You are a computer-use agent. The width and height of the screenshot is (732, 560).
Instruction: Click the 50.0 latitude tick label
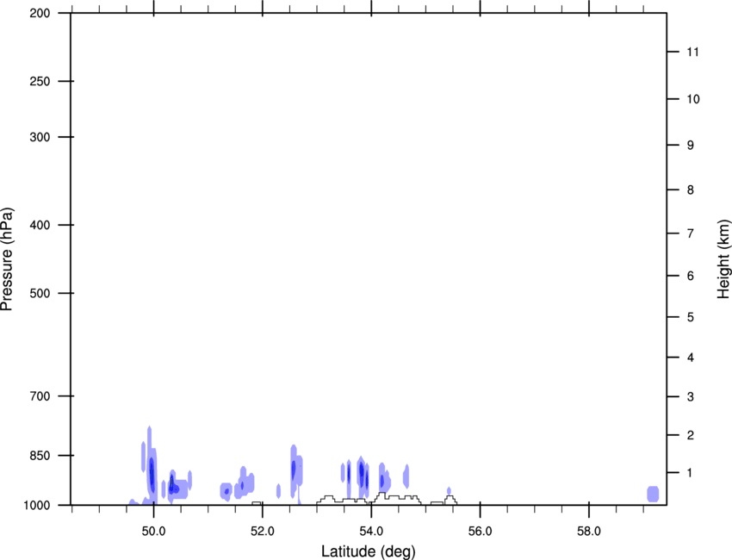(153, 532)
